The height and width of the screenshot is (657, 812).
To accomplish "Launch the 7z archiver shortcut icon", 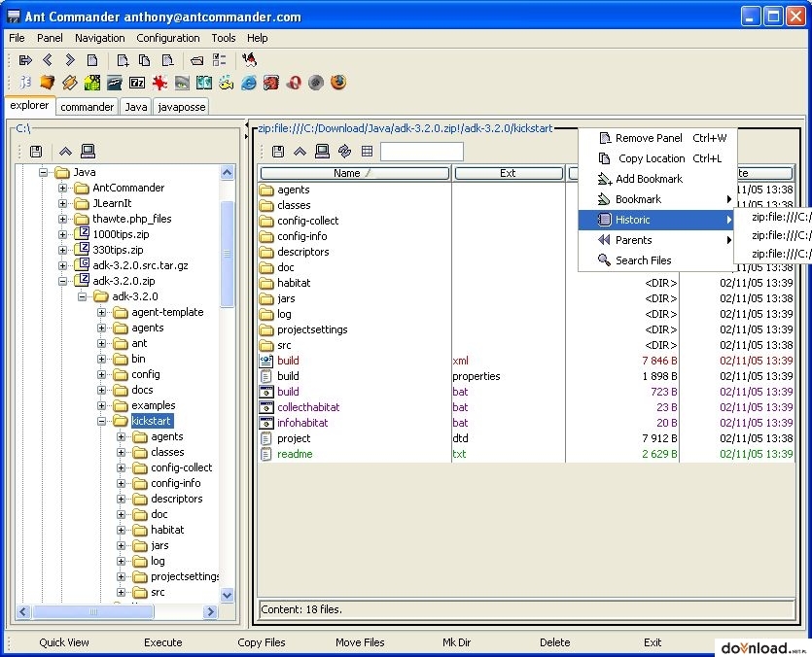I will (137, 83).
